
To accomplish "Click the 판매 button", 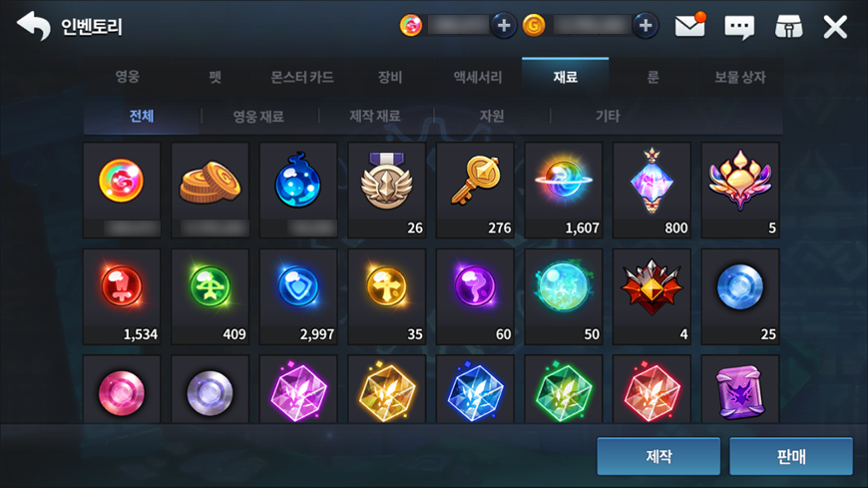I will (791, 456).
